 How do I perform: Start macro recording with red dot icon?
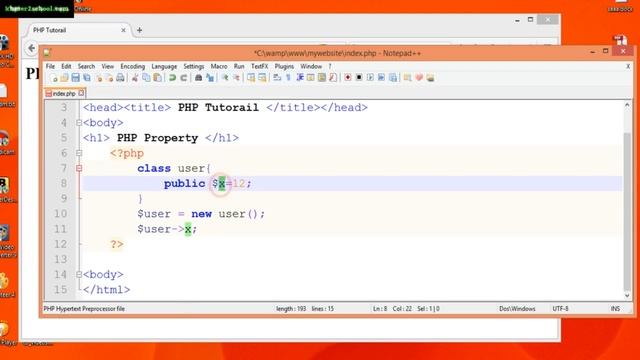(x=348, y=78)
